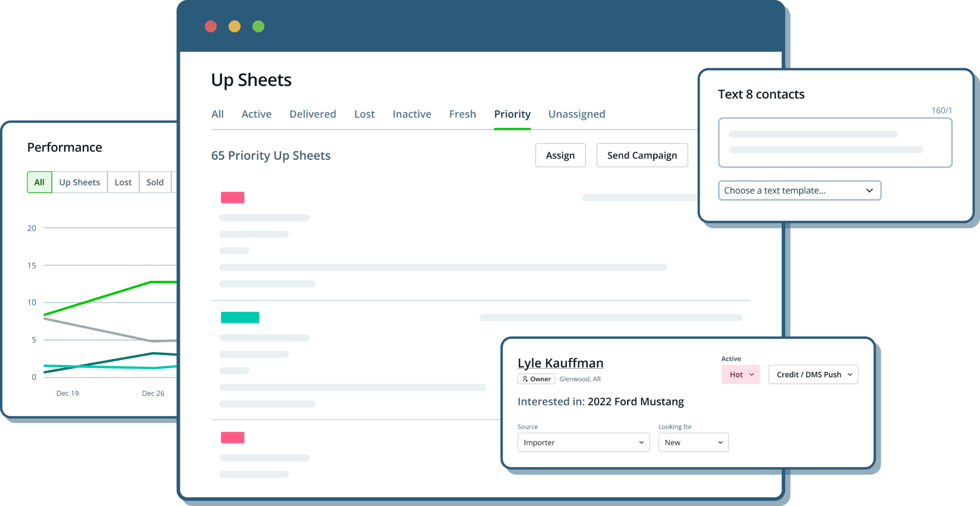This screenshot has height=506, width=980.
Task: Select the Priority tab
Action: pyautogui.click(x=512, y=114)
